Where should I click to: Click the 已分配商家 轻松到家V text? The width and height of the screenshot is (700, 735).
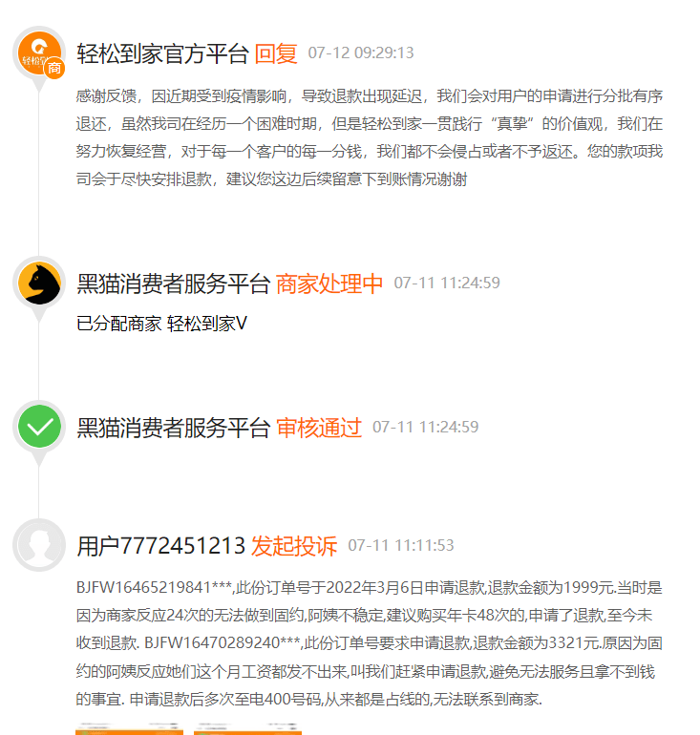161,324
